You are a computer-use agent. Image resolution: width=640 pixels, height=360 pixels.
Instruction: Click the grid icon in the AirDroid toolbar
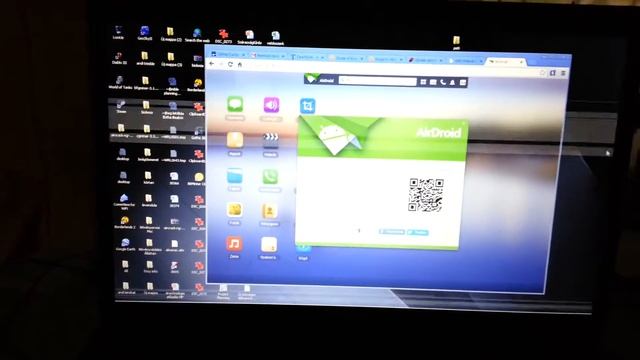(423, 82)
